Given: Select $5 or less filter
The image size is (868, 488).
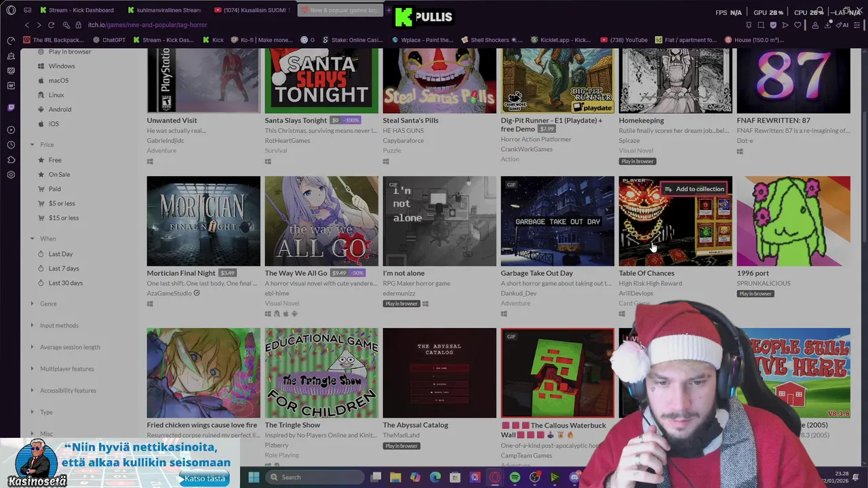Looking at the screenshot, I should (62, 203).
